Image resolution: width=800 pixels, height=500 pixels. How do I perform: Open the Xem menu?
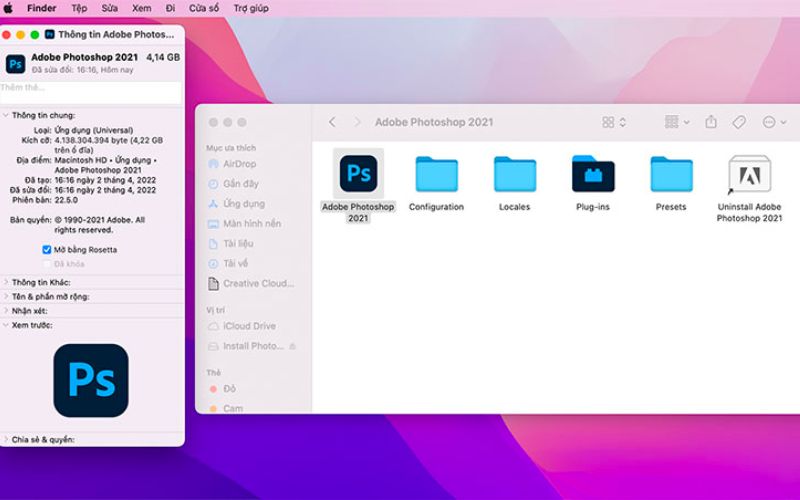[141, 8]
